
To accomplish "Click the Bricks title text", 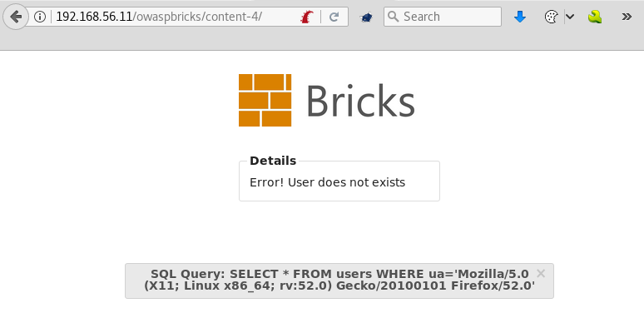I will 360,101.
